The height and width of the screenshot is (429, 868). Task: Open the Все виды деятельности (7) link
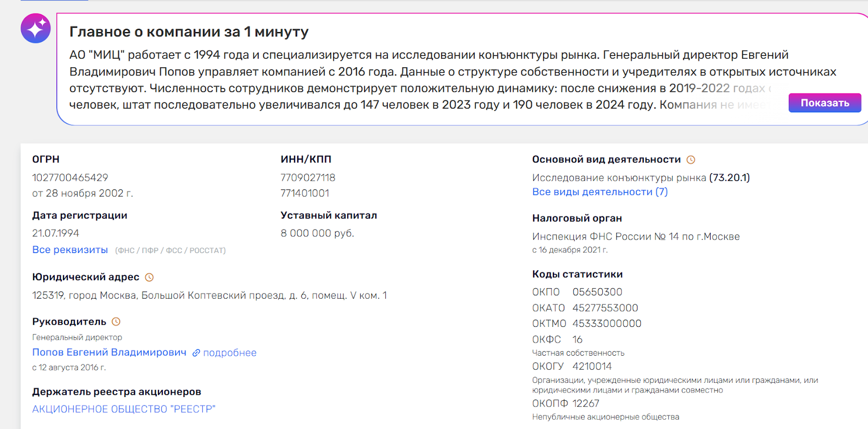(x=600, y=192)
